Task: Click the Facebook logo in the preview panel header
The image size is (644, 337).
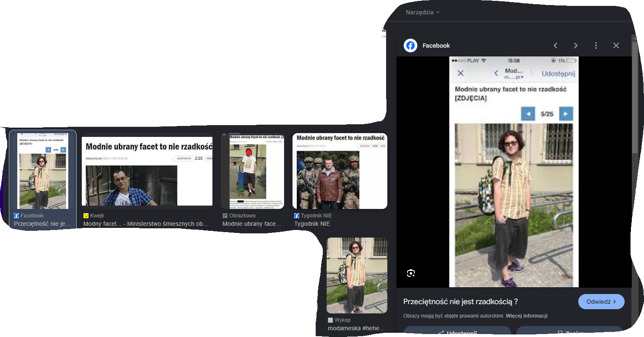Action: coord(411,45)
